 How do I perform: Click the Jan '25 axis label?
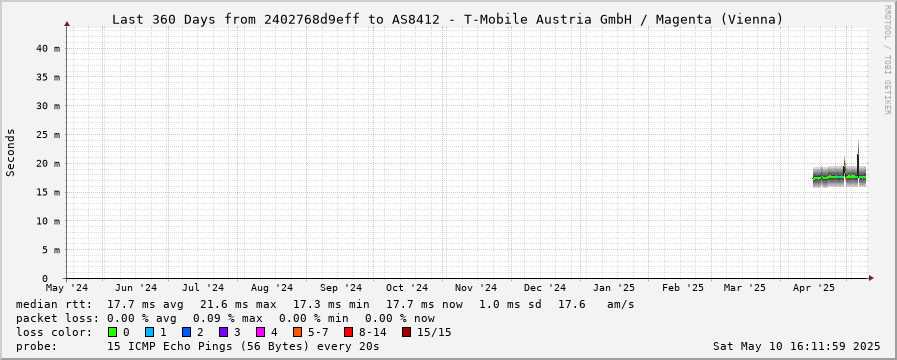click(x=614, y=287)
